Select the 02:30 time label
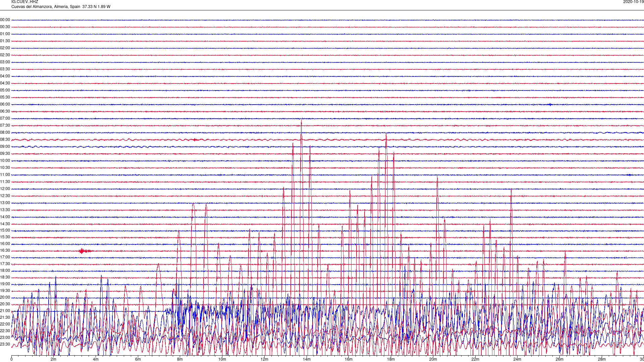Screen dimensions: 644x362 5,55
